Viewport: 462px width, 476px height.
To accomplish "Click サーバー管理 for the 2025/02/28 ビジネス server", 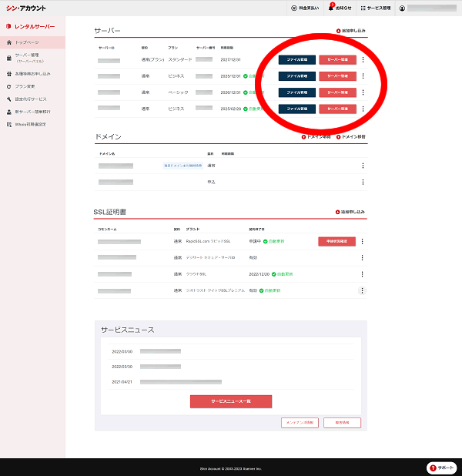I will click(337, 109).
